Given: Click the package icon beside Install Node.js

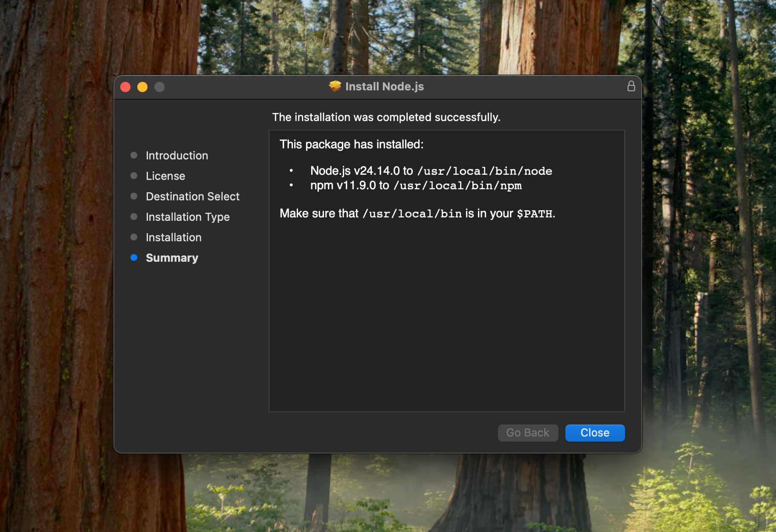Looking at the screenshot, I should [x=335, y=87].
